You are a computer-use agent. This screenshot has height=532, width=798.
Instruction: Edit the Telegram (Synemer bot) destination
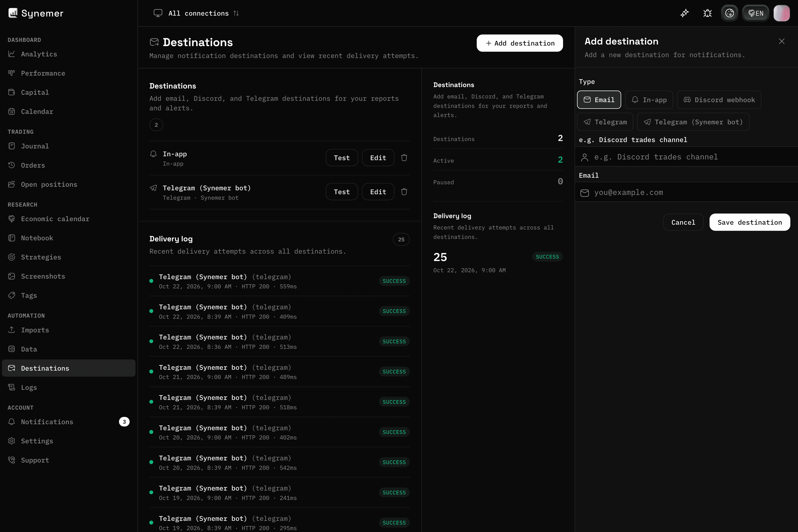point(378,192)
